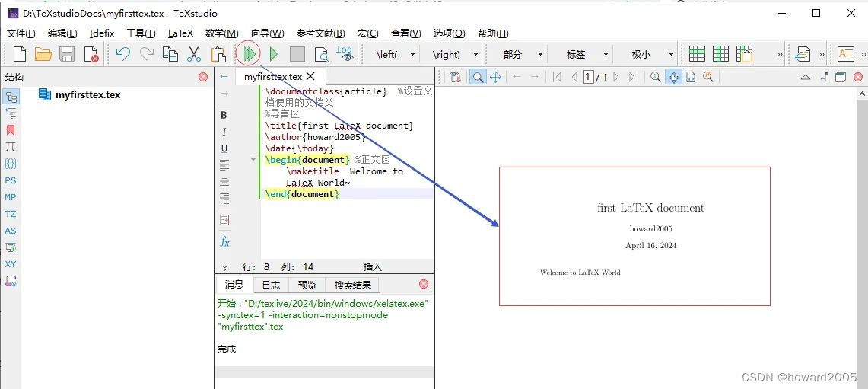The image size is (868, 389).
Task: Apply italic formatting in the editor sidebar
Action: pos(224,132)
